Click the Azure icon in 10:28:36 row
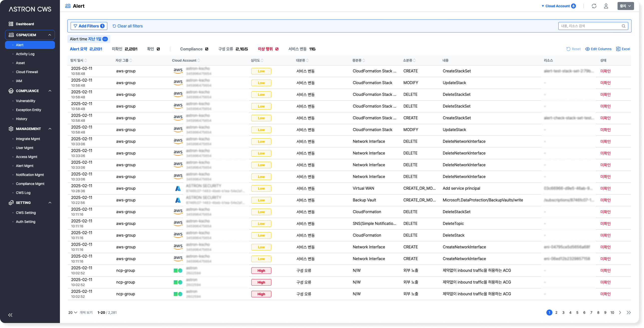The height and width of the screenshot is (328, 644). click(x=178, y=188)
